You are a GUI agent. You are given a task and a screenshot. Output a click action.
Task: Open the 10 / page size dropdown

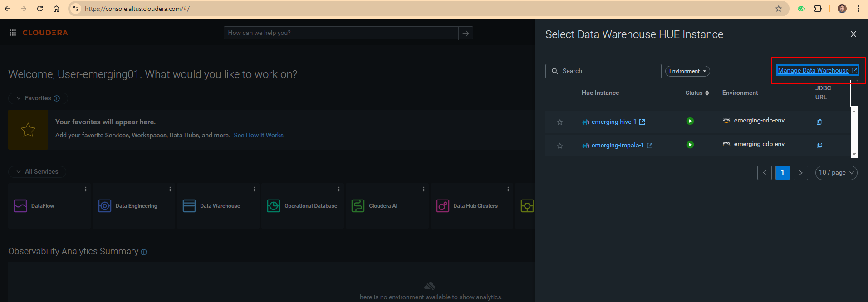point(836,173)
